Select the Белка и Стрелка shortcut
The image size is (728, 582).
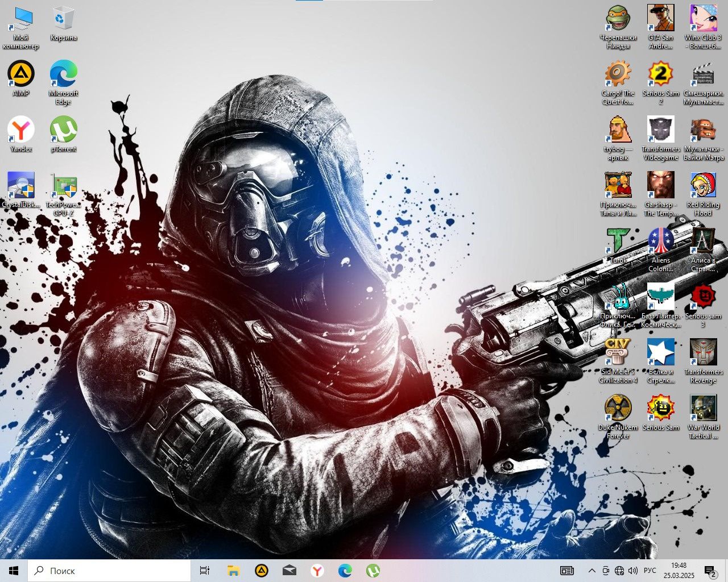pos(660,362)
